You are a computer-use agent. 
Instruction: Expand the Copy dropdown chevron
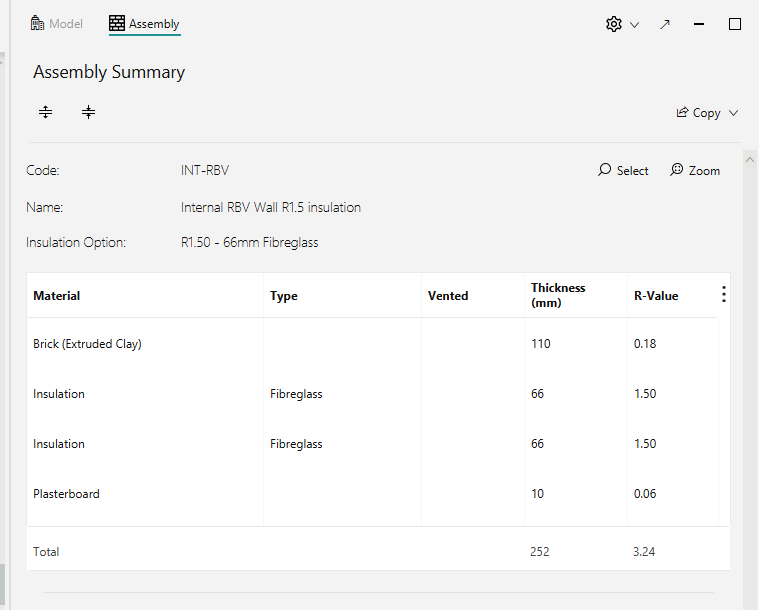pyautogui.click(x=733, y=113)
